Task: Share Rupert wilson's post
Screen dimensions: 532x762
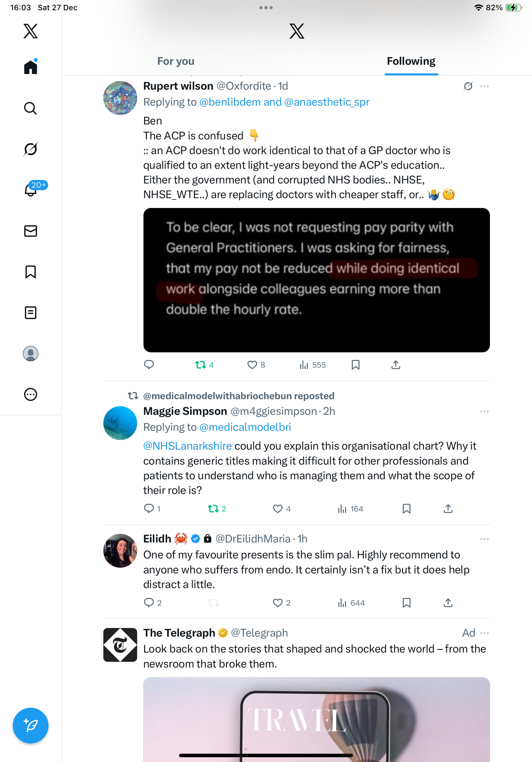Action: (x=396, y=365)
